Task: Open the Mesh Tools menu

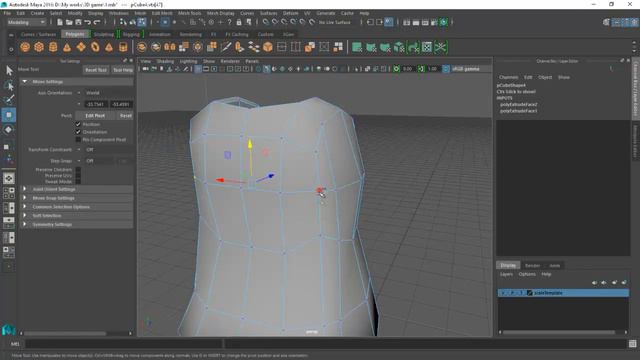Action: click(189, 13)
